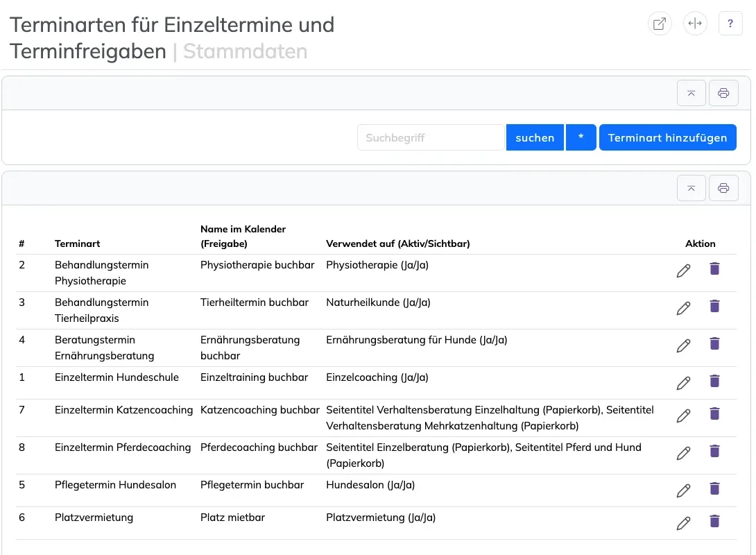Select 'Einzelcoaching (Ja/Ja)' cell
The width and height of the screenshot is (756, 555).
377,377
